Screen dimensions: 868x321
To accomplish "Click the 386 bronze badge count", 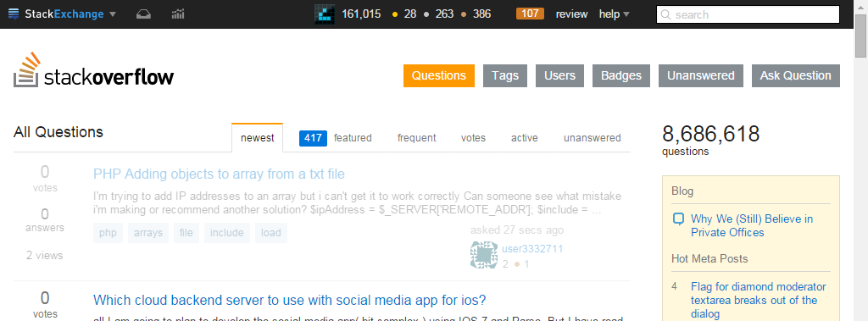I will click(481, 14).
